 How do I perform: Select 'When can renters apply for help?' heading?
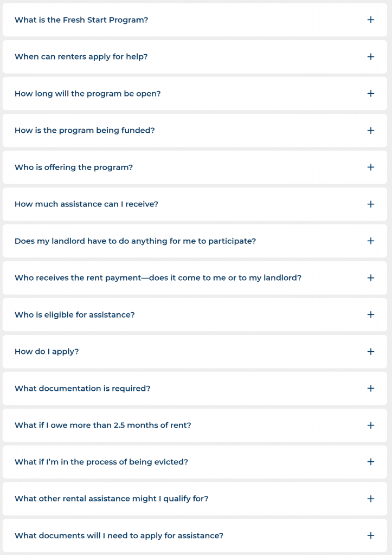point(81,57)
